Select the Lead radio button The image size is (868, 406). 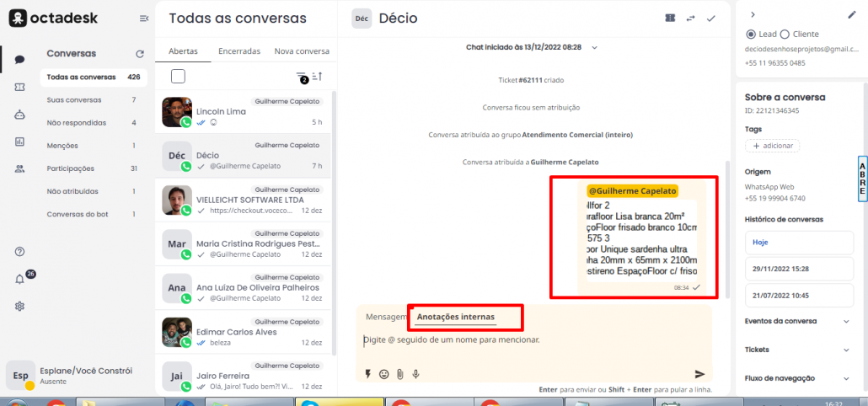pyautogui.click(x=751, y=35)
